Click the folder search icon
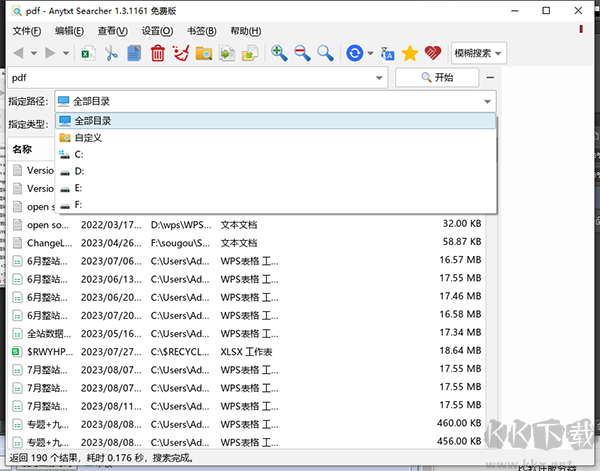This screenshot has height=471, width=600. 204,53
